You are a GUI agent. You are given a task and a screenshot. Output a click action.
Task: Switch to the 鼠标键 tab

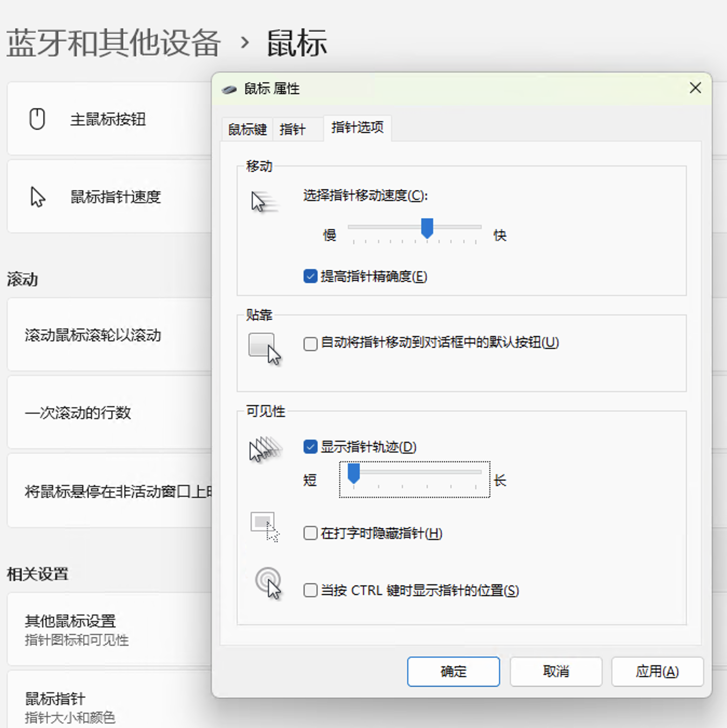click(x=247, y=130)
